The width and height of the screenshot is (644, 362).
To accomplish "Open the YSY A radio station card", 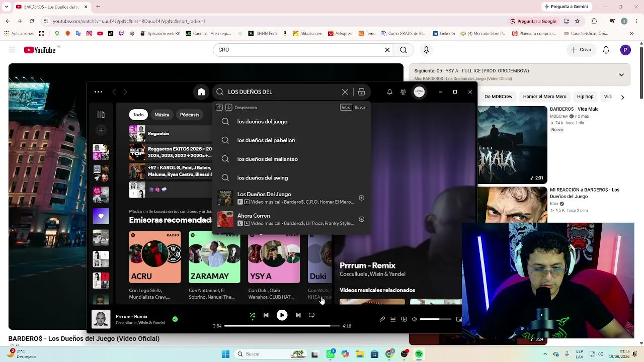I will (x=274, y=265).
